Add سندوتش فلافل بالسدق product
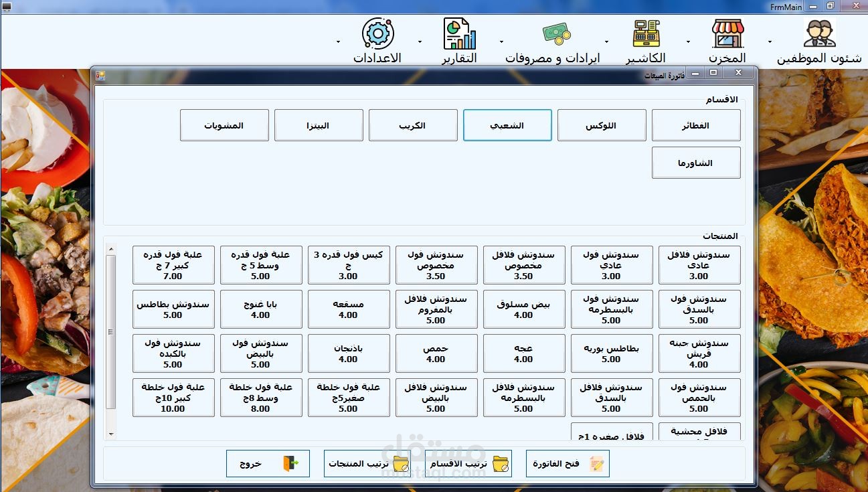The height and width of the screenshot is (492, 868). pos(612,398)
